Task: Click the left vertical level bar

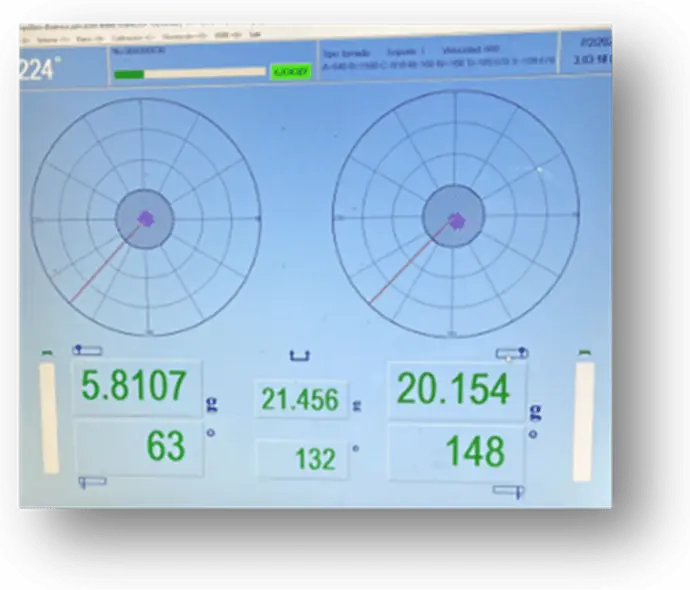Action: (48, 416)
